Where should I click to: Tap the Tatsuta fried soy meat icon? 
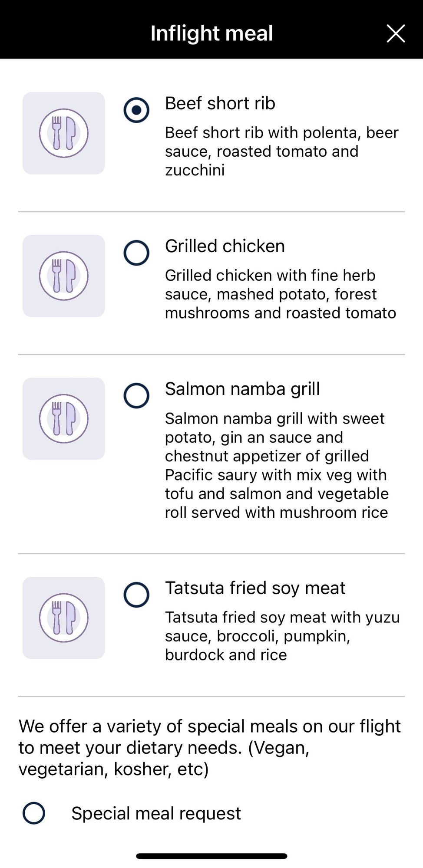[x=63, y=618]
